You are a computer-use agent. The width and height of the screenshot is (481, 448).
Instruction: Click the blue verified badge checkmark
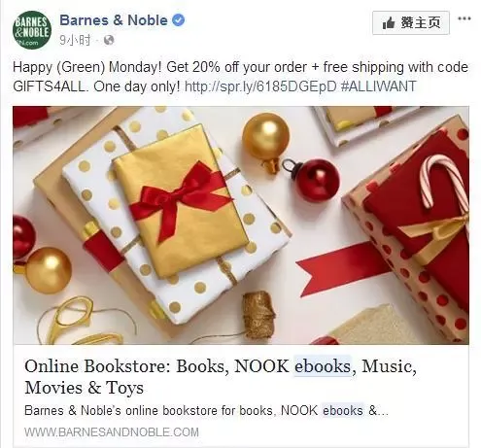coord(178,20)
